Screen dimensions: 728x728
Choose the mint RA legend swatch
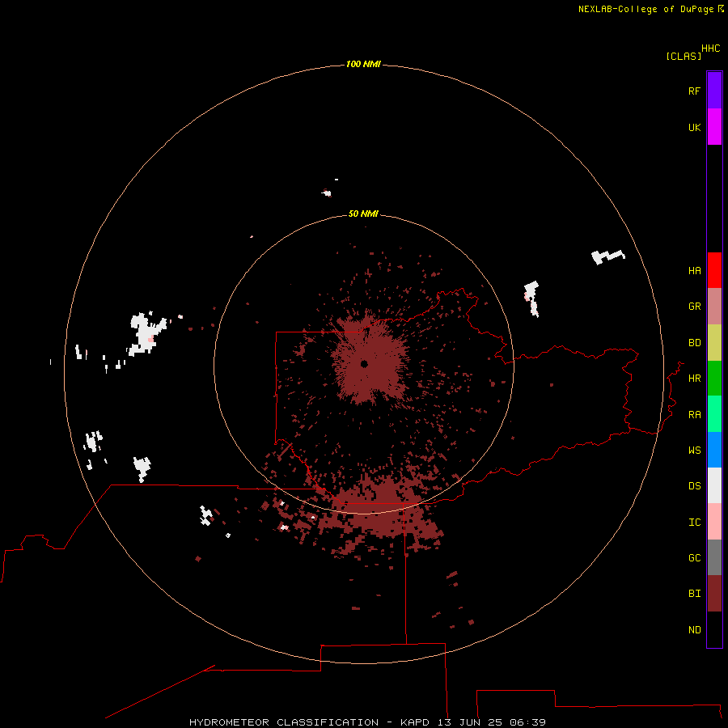click(714, 414)
